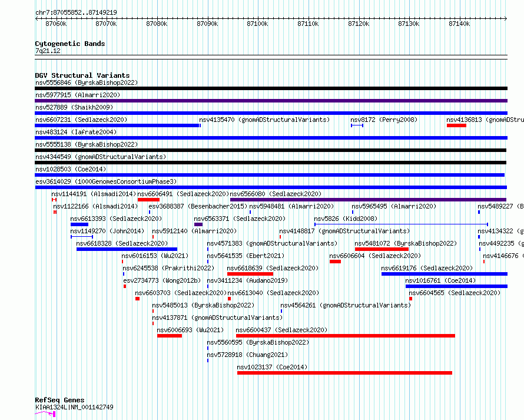Click nsv5965495 (Almarri2020) label
Image resolution: width=524 pixels, height=420 pixels.
point(394,206)
